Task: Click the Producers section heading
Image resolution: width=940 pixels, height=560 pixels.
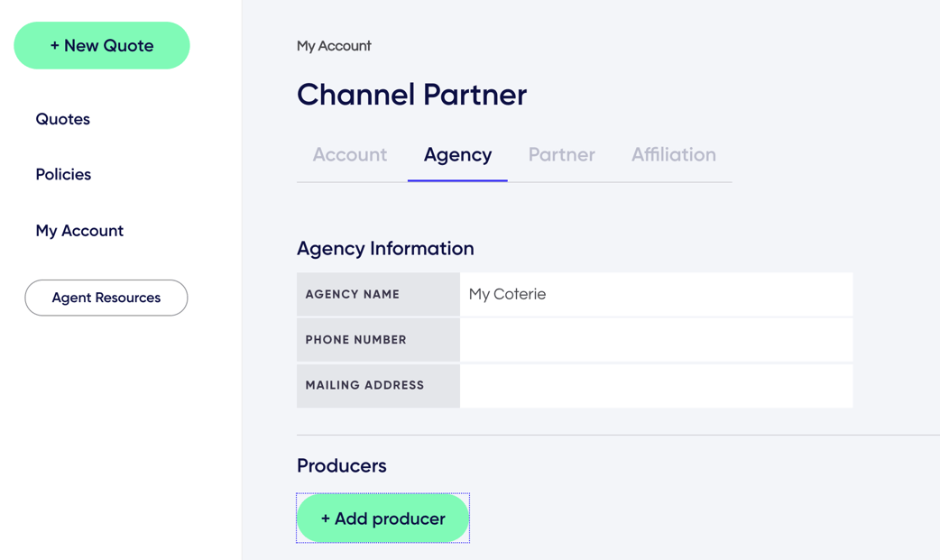Action: coord(341,466)
